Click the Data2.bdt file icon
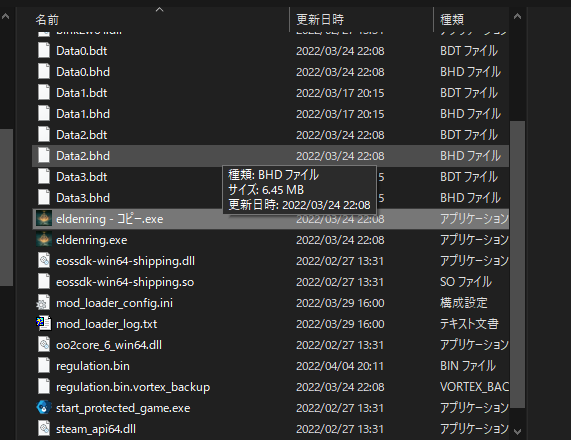Screen dimensions: 571x440 [44, 134]
